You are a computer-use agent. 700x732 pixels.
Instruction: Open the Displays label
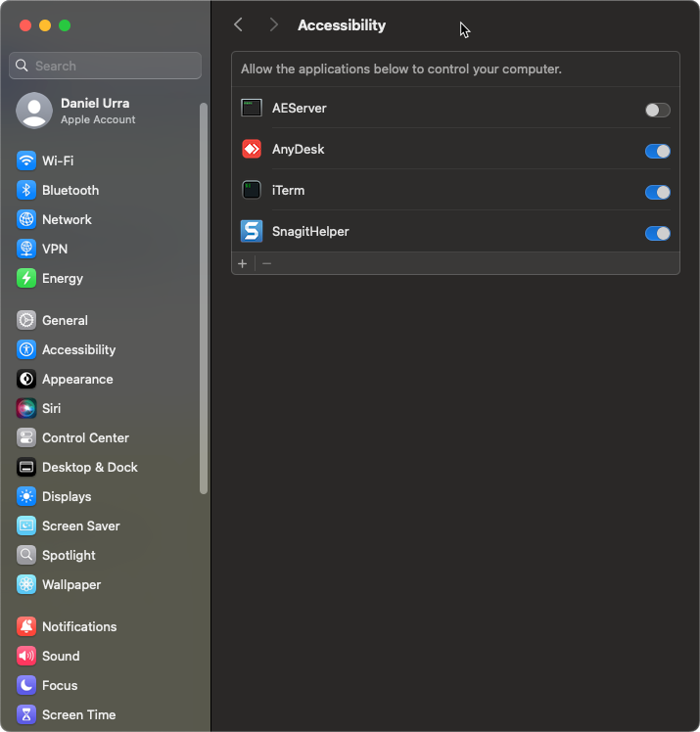(x=67, y=497)
